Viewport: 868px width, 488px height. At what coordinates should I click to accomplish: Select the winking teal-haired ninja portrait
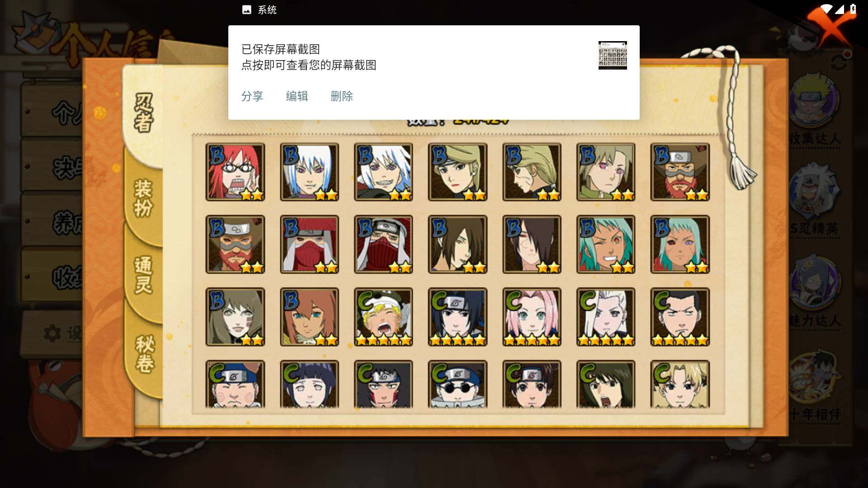click(x=606, y=244)
